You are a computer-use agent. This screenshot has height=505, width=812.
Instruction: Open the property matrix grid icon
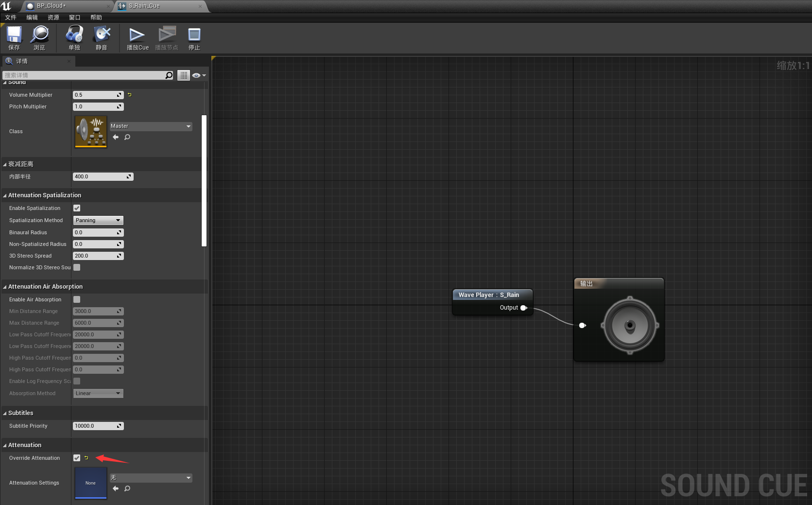[183, 75]
